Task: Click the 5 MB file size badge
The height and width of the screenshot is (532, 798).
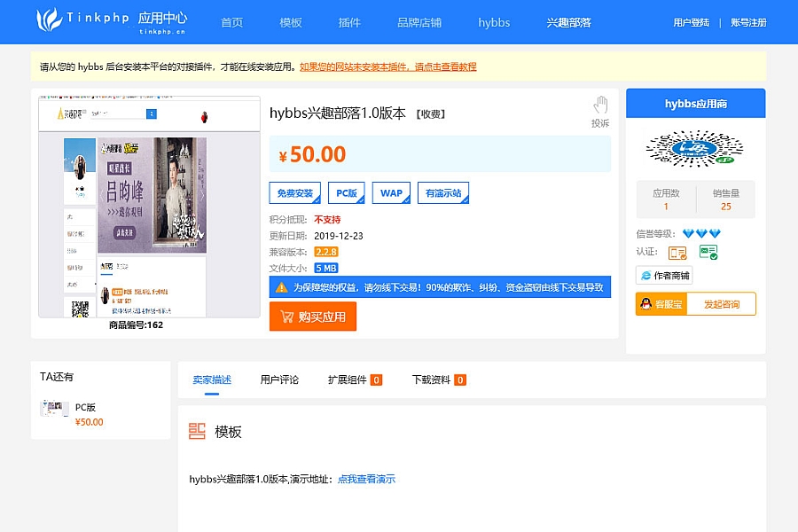Action: pyautogui.click(x=326, y=269)
